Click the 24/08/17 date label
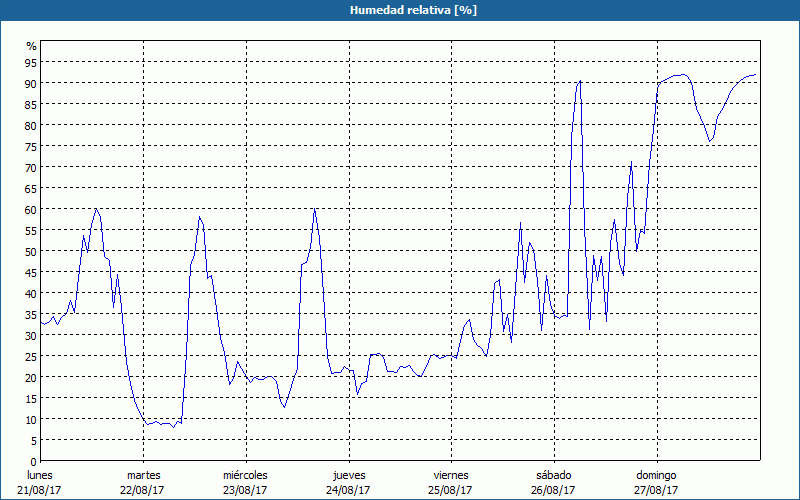Screen dimensions: 800x500 coord(348,490)
